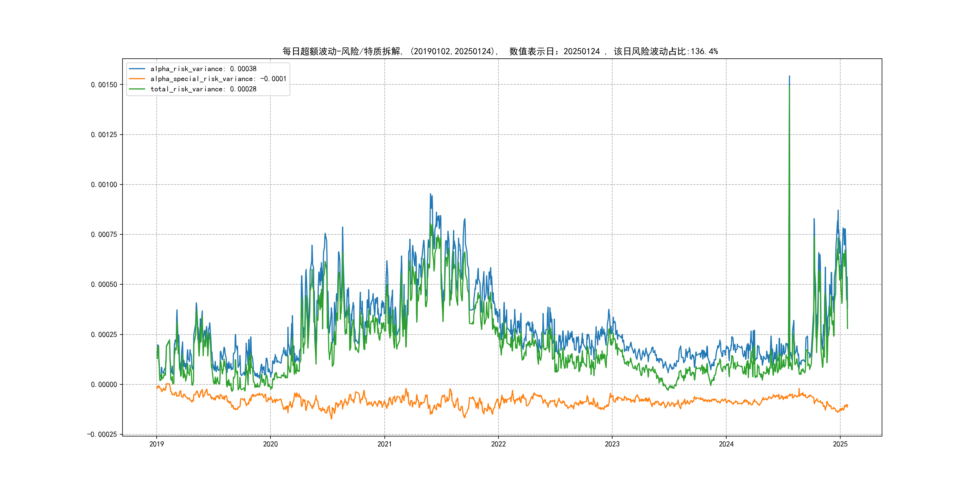980x490 pixels.
Task: Click the -0.00025 y-axis tick label
Action: (102, 434)
